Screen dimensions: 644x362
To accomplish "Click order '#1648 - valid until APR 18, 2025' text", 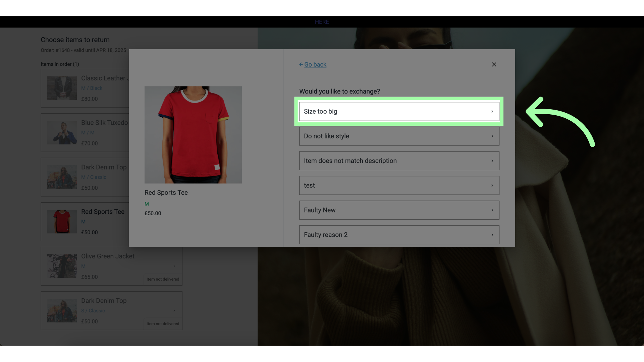I will click(x=91, y=50).
